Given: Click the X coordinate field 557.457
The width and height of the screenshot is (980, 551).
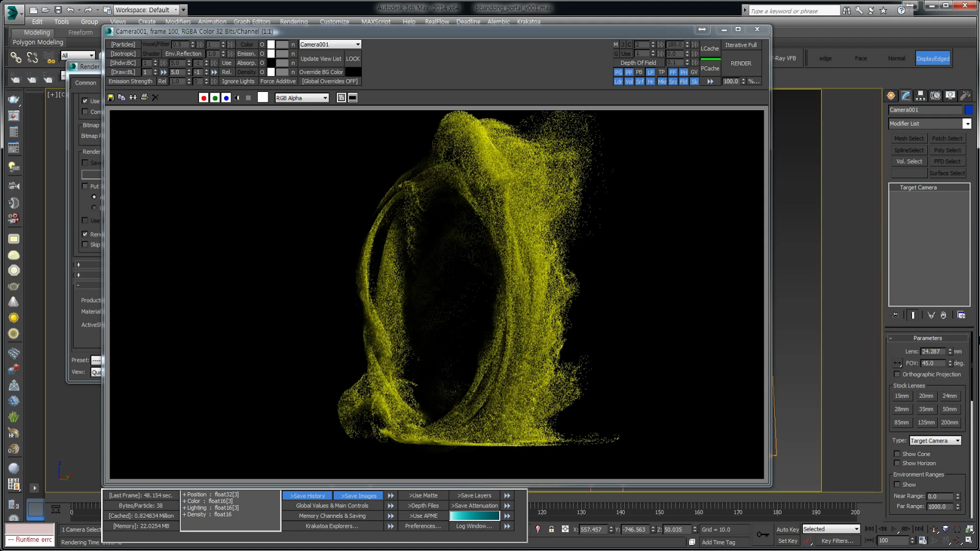Looking at the screenshot, I should tap(593, 530).
